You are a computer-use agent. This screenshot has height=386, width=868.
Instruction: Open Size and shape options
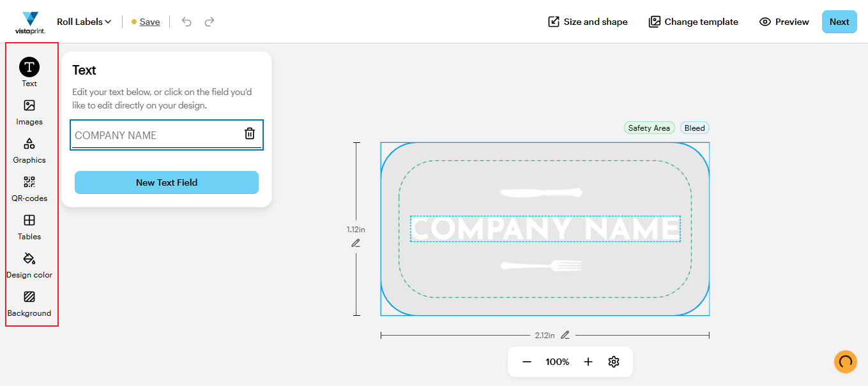point(588,22)
